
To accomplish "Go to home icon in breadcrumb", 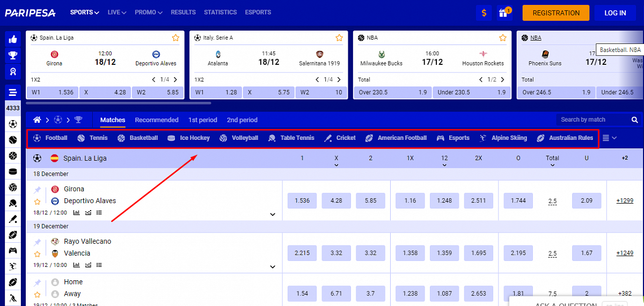I will (x=37, y=120).
